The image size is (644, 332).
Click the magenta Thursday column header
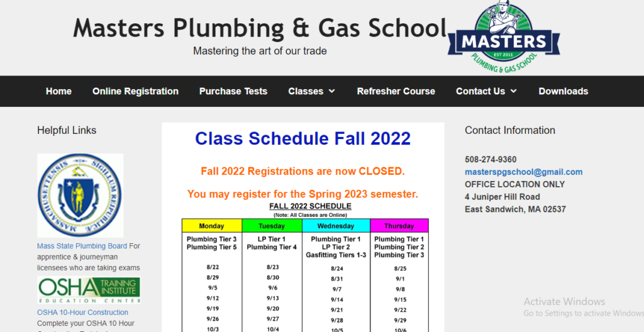pos(399,226)
